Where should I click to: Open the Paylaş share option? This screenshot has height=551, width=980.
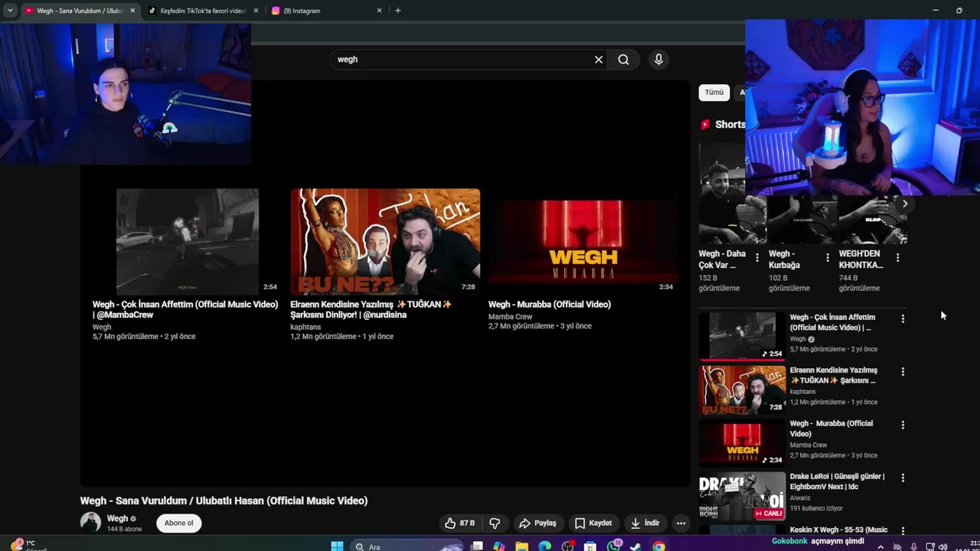point(537,523)
